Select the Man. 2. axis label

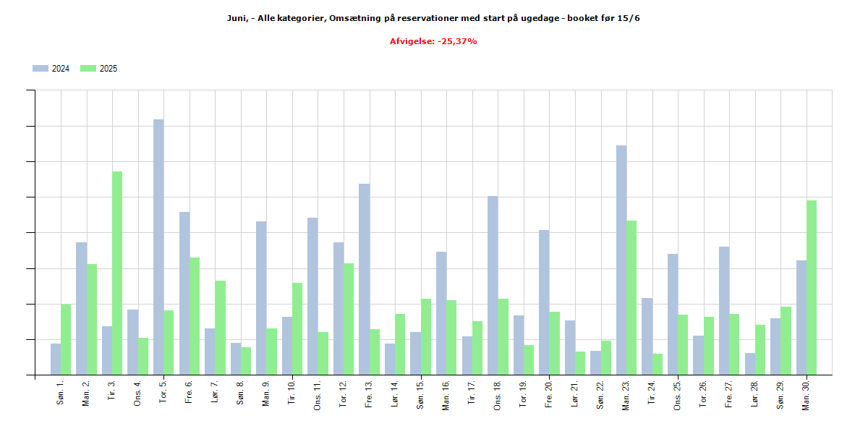coord(86,392)
